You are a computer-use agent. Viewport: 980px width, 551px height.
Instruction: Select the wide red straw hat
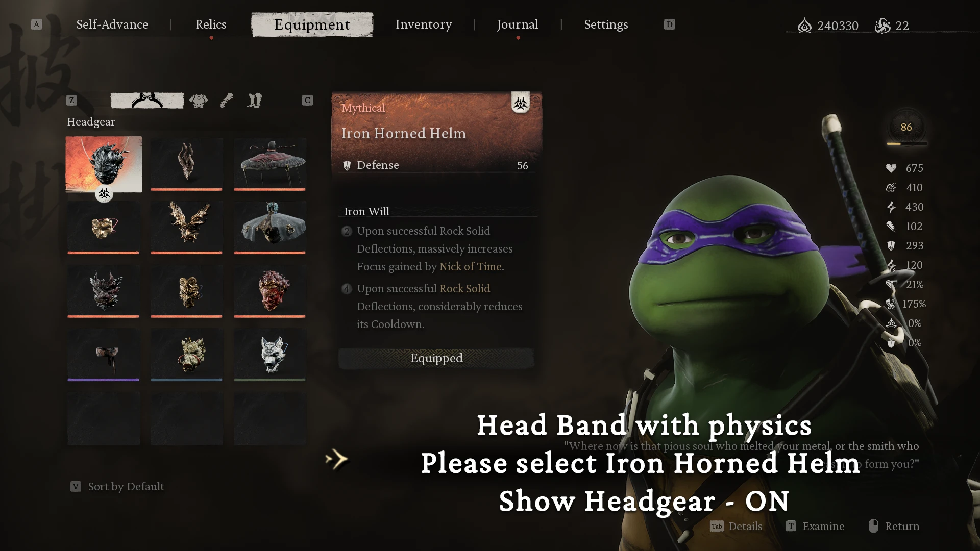point(269,164)
